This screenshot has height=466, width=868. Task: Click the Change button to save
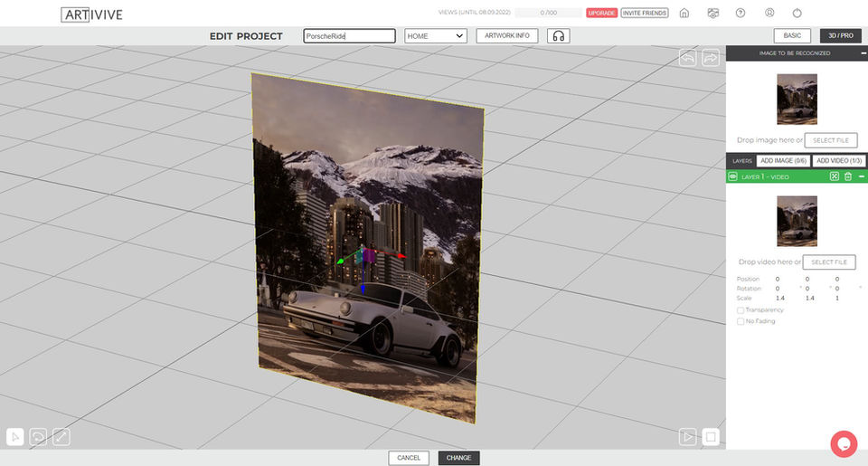(x=459, y=458)
